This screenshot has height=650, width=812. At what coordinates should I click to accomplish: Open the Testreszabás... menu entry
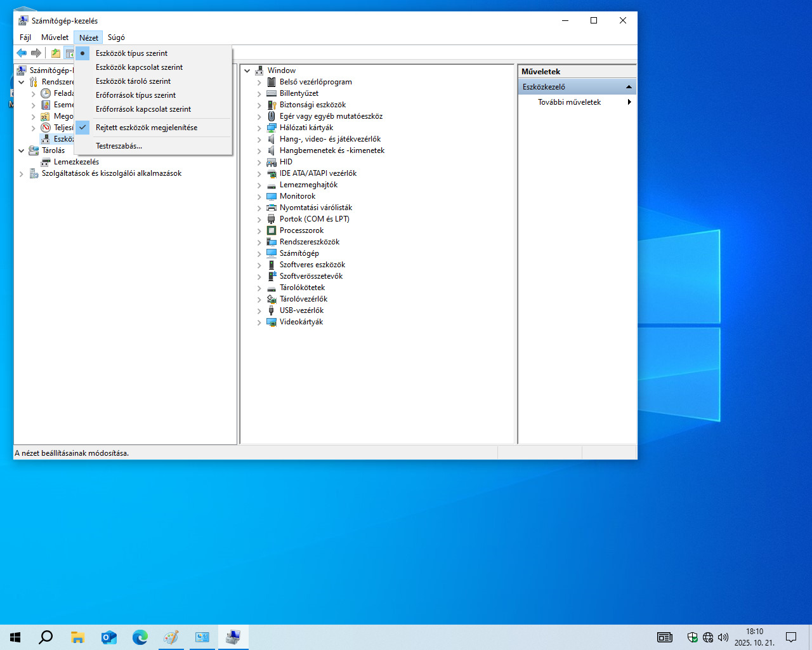(x=153, y=146)
